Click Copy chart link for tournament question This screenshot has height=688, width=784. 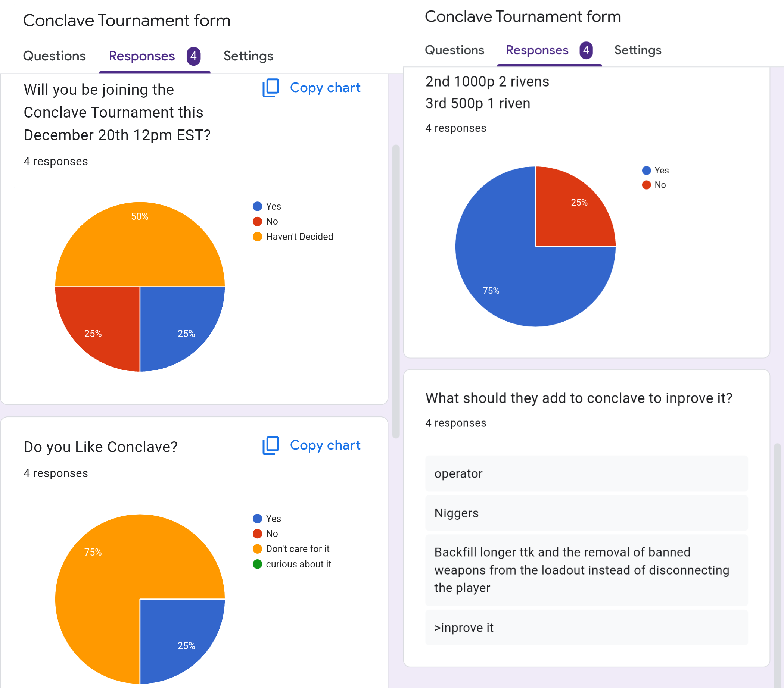325,88
